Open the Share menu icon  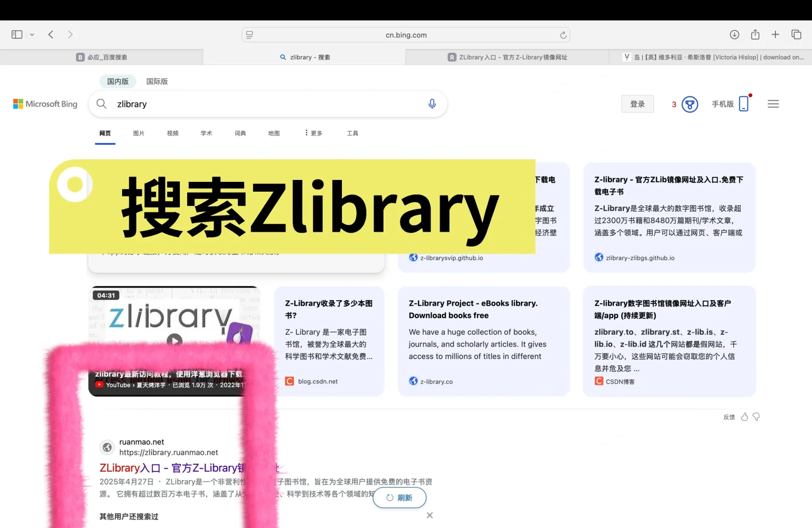click(x=755, y=35)
